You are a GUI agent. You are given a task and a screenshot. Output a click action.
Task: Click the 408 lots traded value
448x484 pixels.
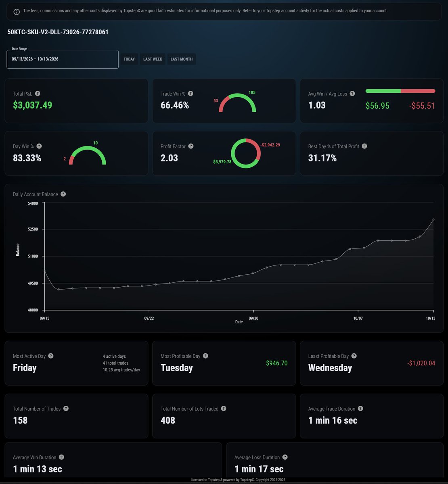[168, 420]
